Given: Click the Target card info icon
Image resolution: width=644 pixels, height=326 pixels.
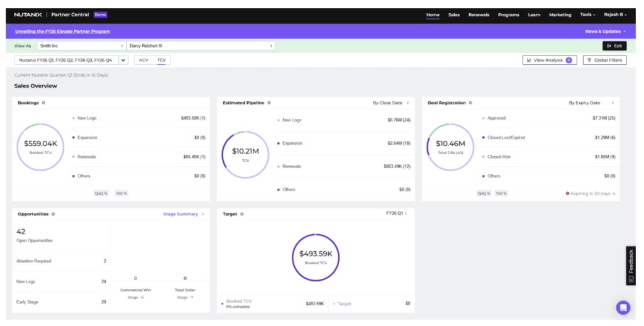Looking at the screenshot, I should [x=242, y=214].
